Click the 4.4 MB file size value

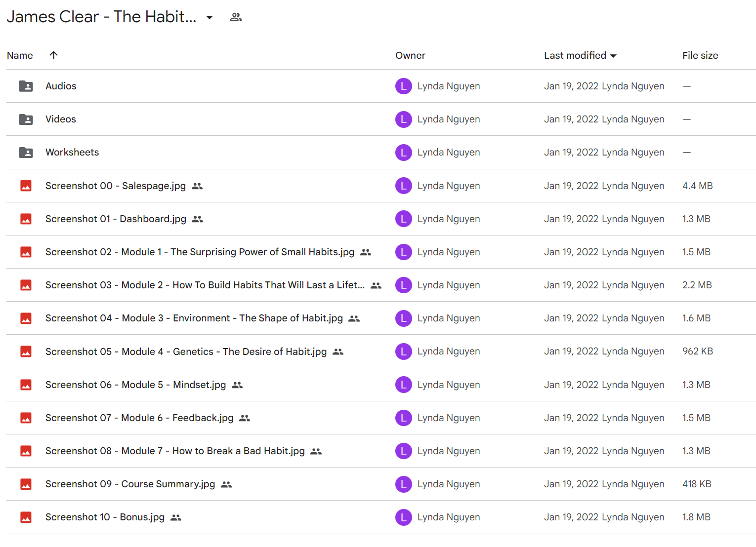(698, 186)
